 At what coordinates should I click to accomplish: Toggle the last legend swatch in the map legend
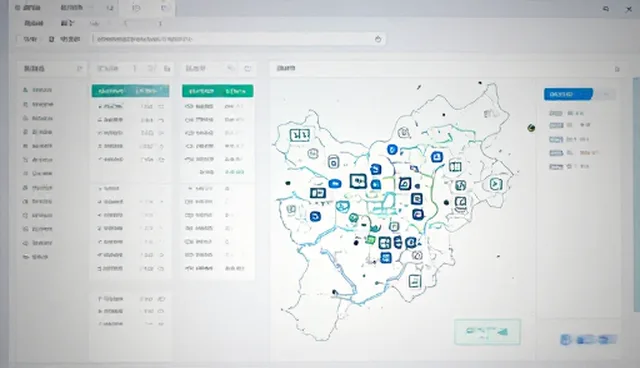tap(556, 166)
